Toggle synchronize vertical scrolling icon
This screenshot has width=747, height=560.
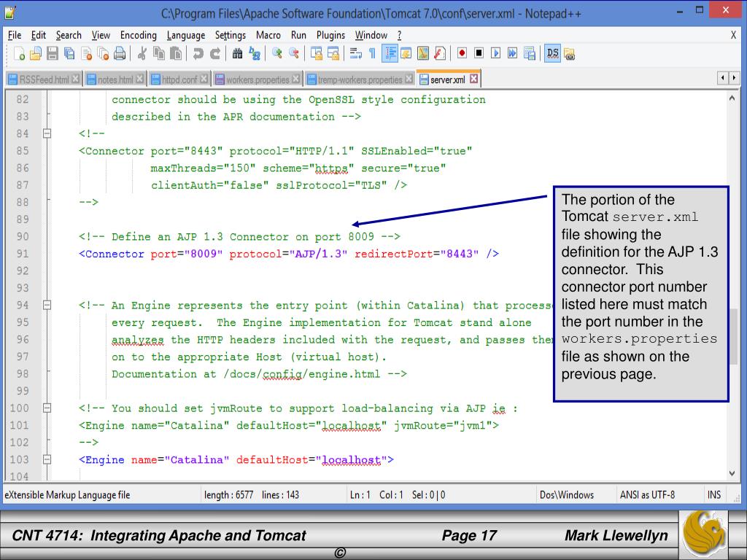pos(317,53)
